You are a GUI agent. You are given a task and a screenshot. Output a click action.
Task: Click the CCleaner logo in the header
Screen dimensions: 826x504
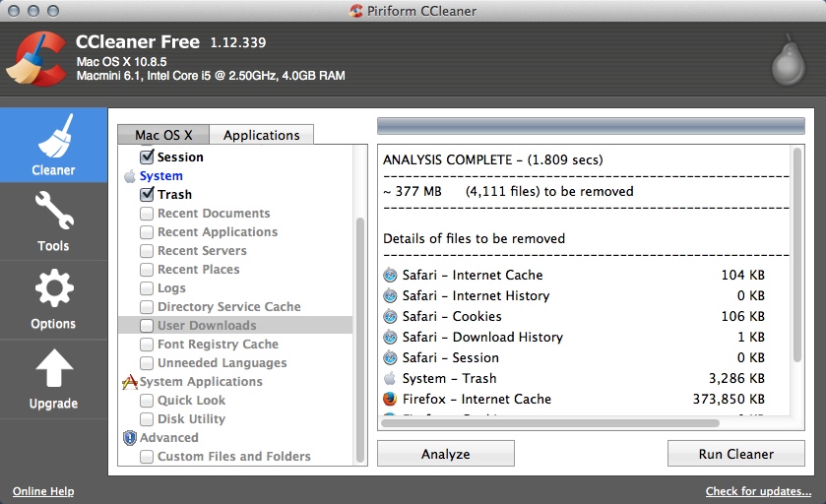click(x=34, y=60)
